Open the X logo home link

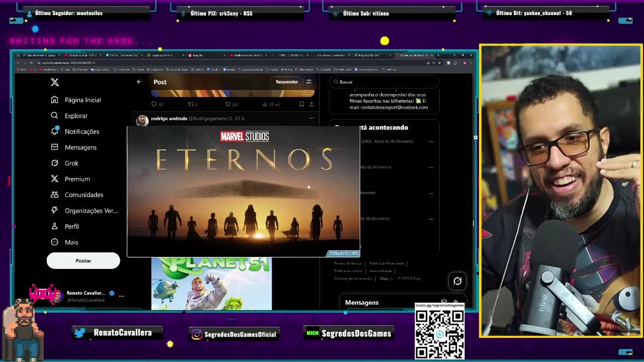pyautogui.click(x=55, y=82)
